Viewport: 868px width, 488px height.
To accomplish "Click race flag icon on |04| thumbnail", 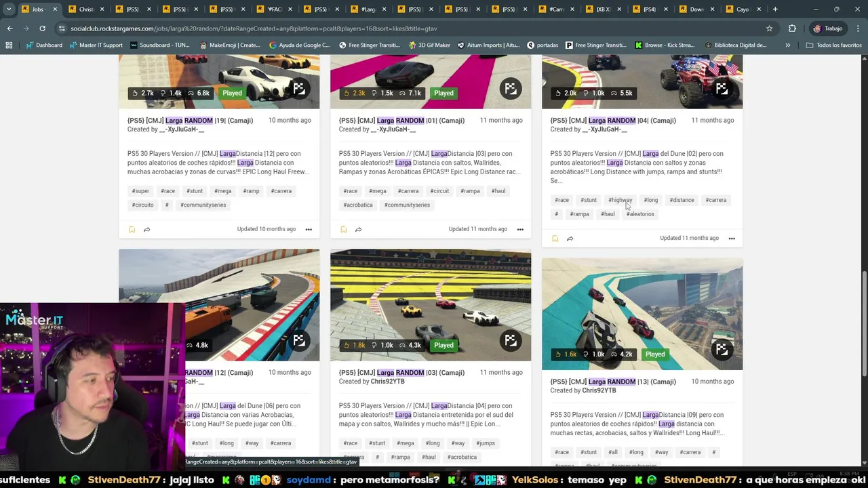I will [x=722, y=89].
